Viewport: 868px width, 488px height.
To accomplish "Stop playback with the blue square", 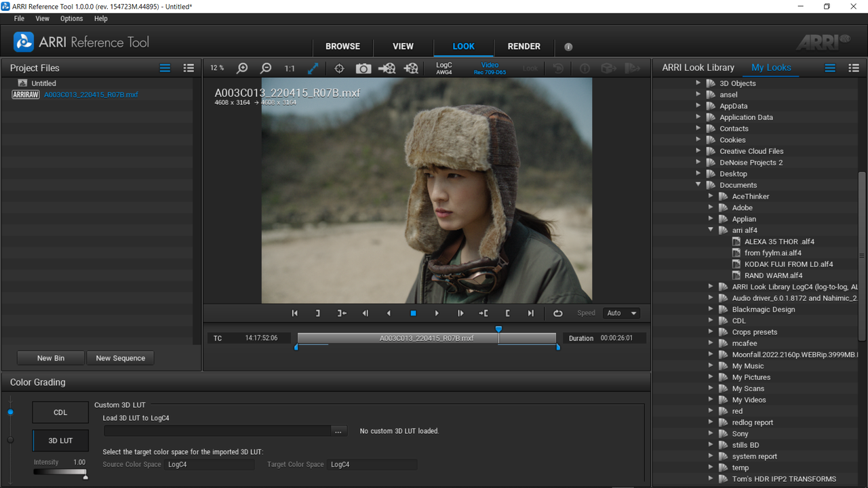I will pos(413,313).
